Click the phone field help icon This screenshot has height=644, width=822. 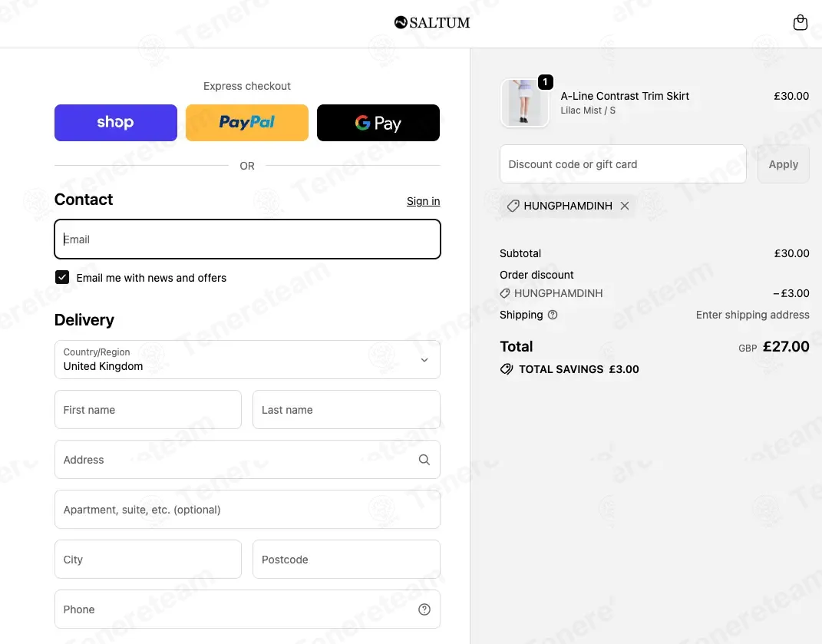pos(424,609)
